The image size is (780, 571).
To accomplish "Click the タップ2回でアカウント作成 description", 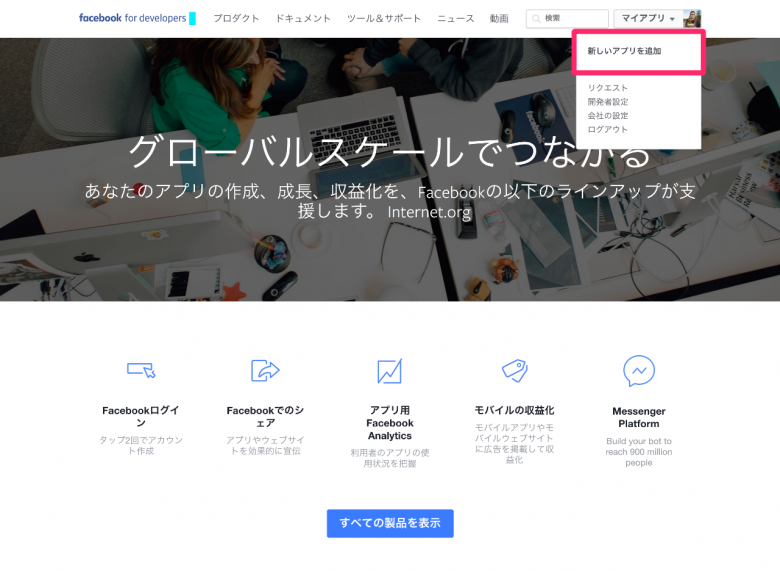I will 141,445.
